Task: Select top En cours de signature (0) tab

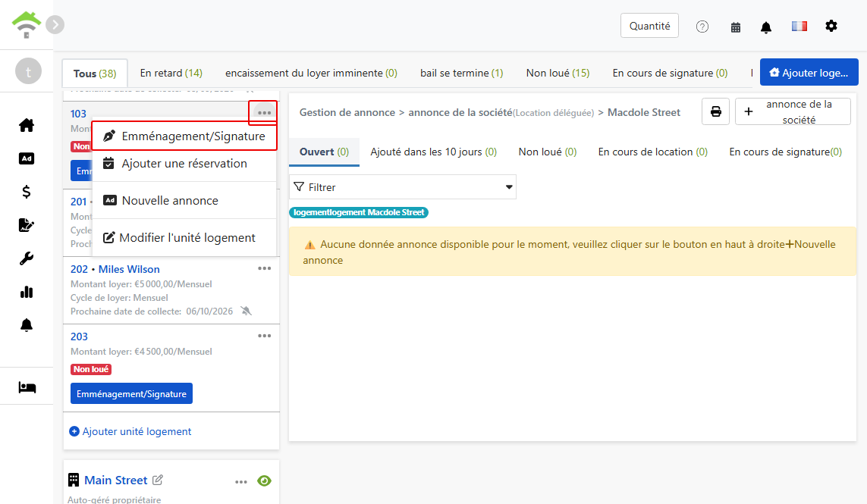Action: pyautogui.click(x=670, y=73)
